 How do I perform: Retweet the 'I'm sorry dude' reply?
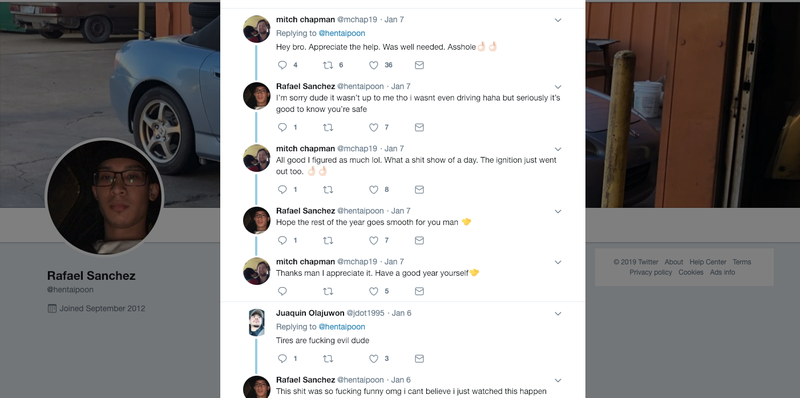[x=328, y=127]
